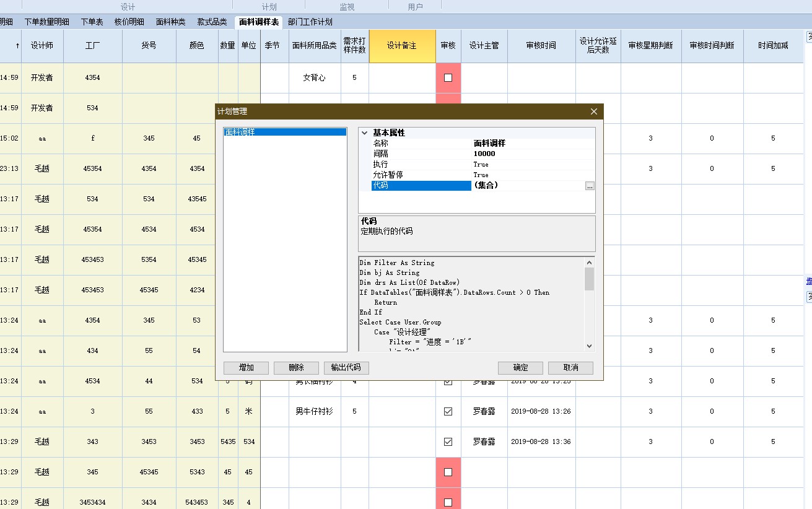Select the 男牛仔衬衫 cell

click(315, 411)
